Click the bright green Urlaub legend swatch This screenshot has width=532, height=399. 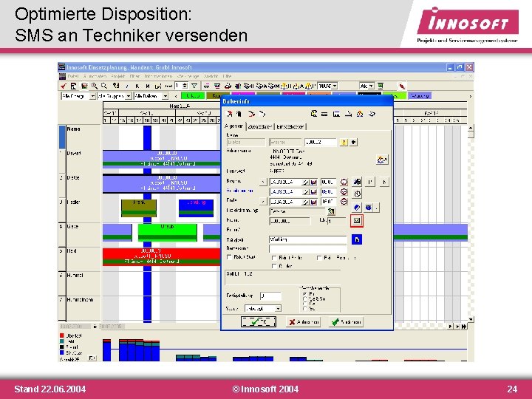pos(193,95)
